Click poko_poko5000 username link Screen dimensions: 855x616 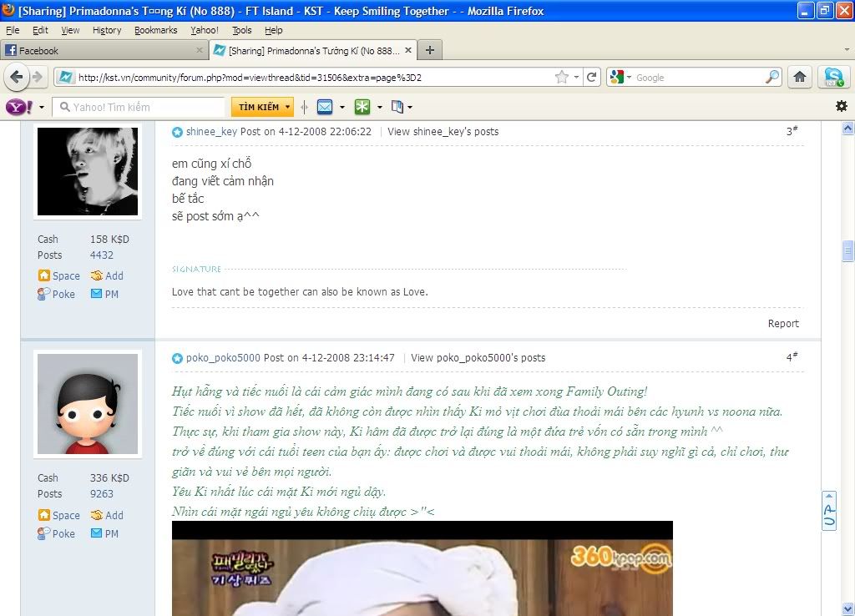[223, 357]
